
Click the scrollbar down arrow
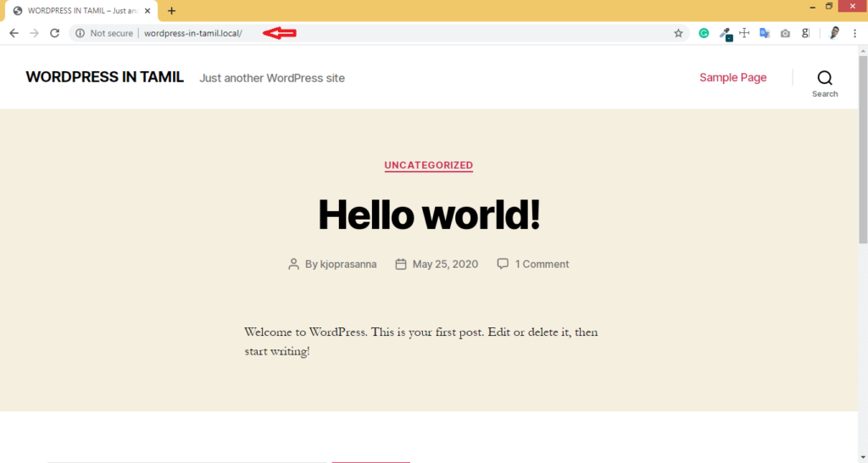tap(863, 457)
